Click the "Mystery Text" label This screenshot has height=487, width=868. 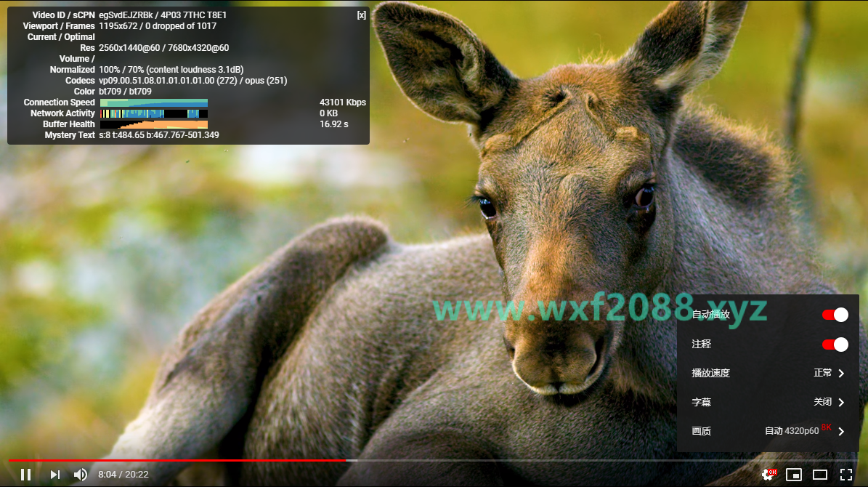point(70,135)
